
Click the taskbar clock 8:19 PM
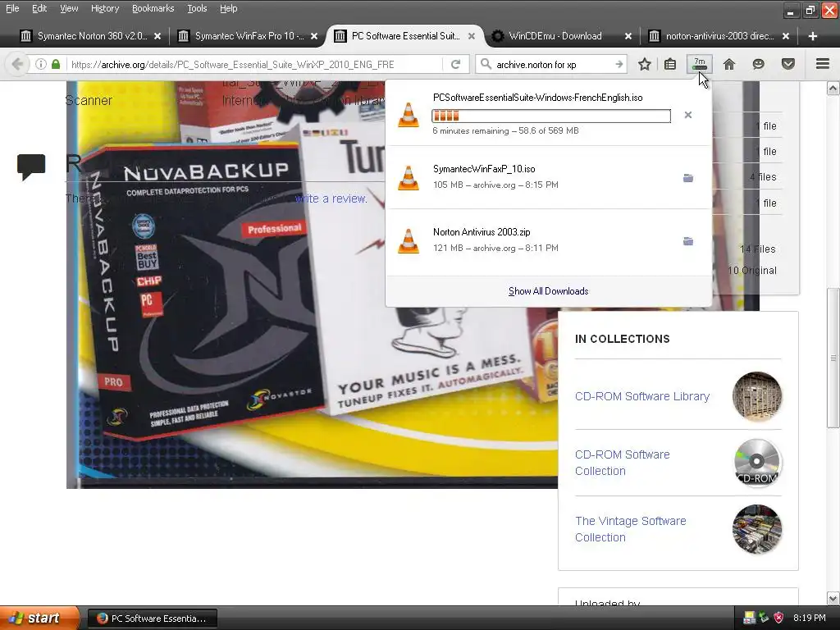click(809, 618)
